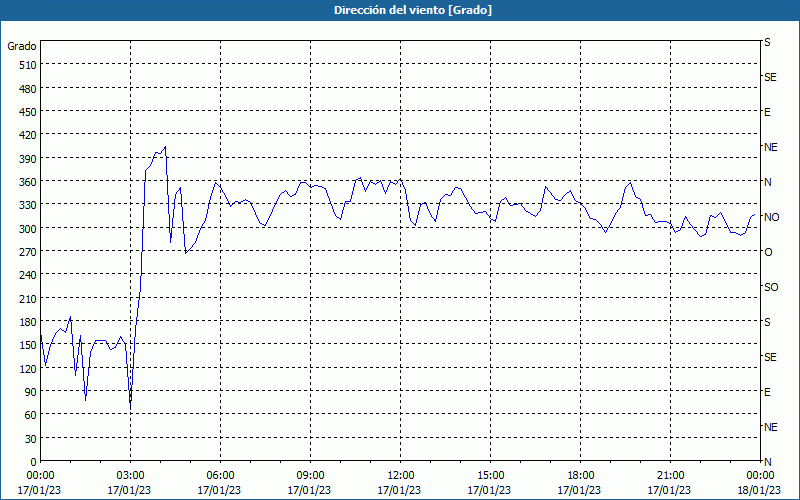The height and width of the screenshot is (500, 800).
Task: Select the 210 y-axis value
Action: point(29,299)
